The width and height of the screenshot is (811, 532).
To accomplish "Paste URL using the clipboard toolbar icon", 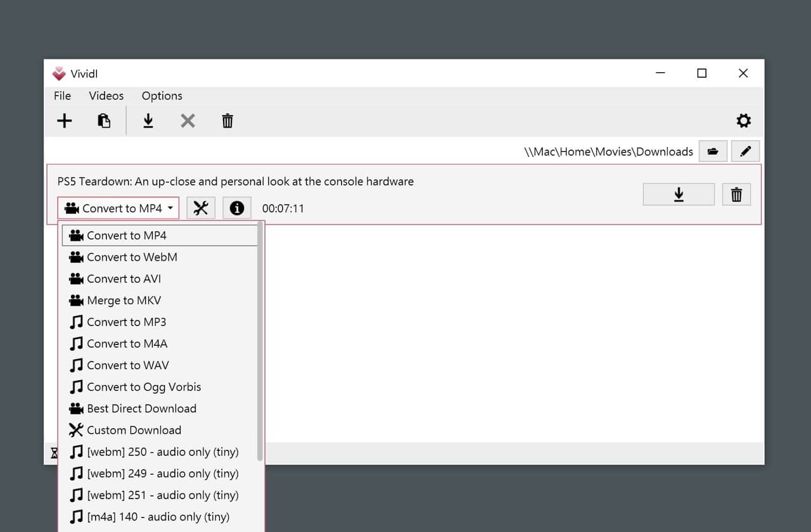I will (105, 121).
